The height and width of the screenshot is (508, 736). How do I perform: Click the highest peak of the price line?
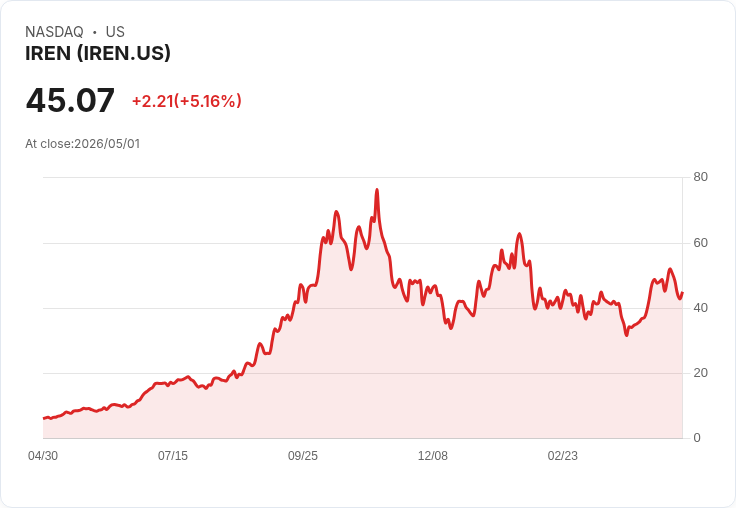(377, 190)
